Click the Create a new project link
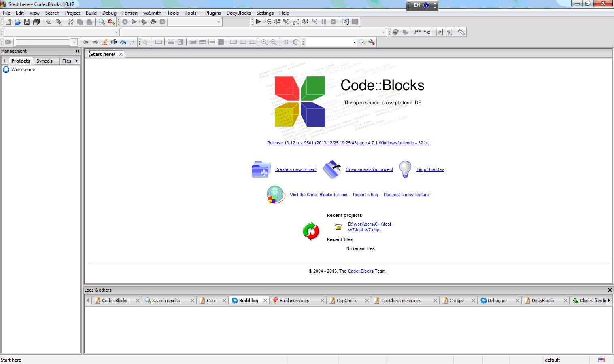Image resolution: width=614 pixels, height=364 pixels. coord(296,170)
